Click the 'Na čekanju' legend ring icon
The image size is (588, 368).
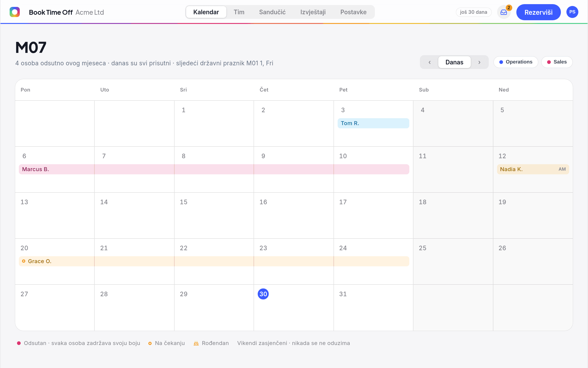(150, 343)
